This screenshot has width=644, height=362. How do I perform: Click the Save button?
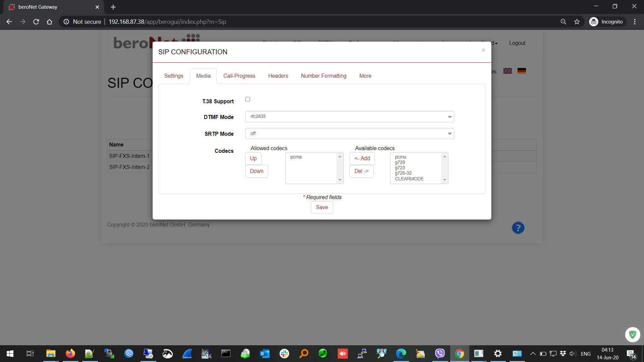point(322,207)
